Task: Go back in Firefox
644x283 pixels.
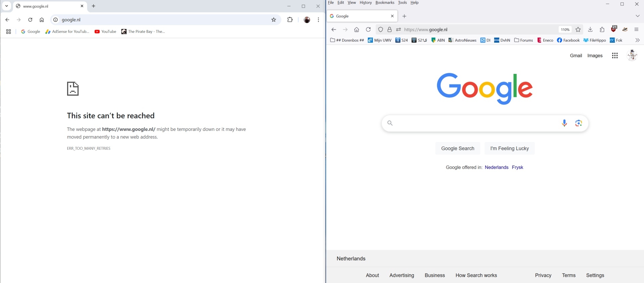Action: coord(334,30)
